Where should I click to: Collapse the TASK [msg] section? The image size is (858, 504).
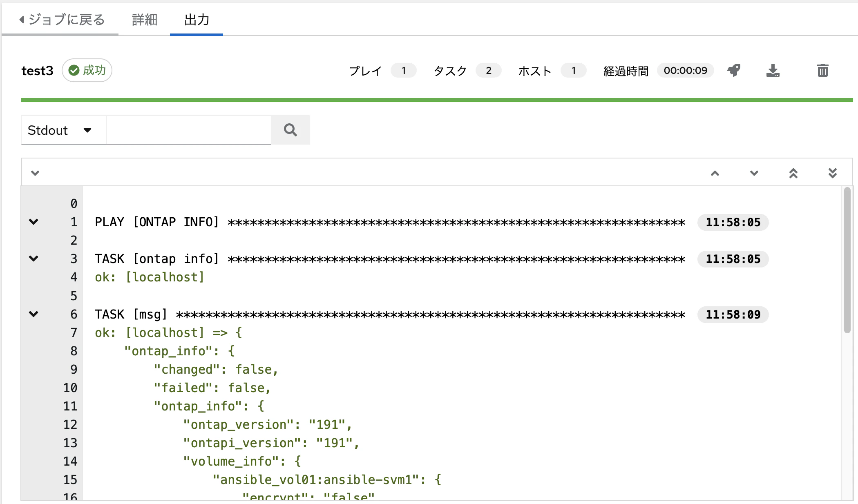[x=34, y=314]
